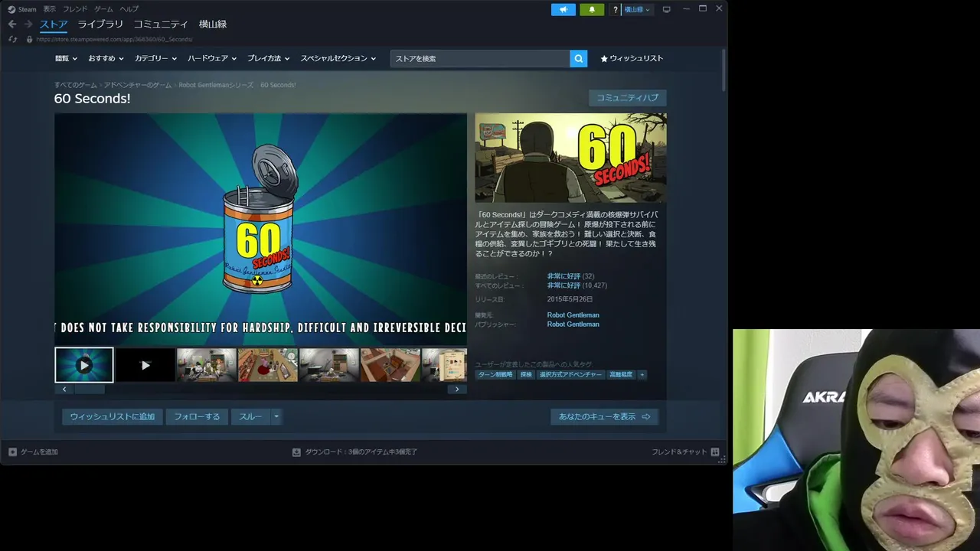Select the 選択方式アドベンチャー tag
This screenshot has width=980, height=551.
coord(570,375)
